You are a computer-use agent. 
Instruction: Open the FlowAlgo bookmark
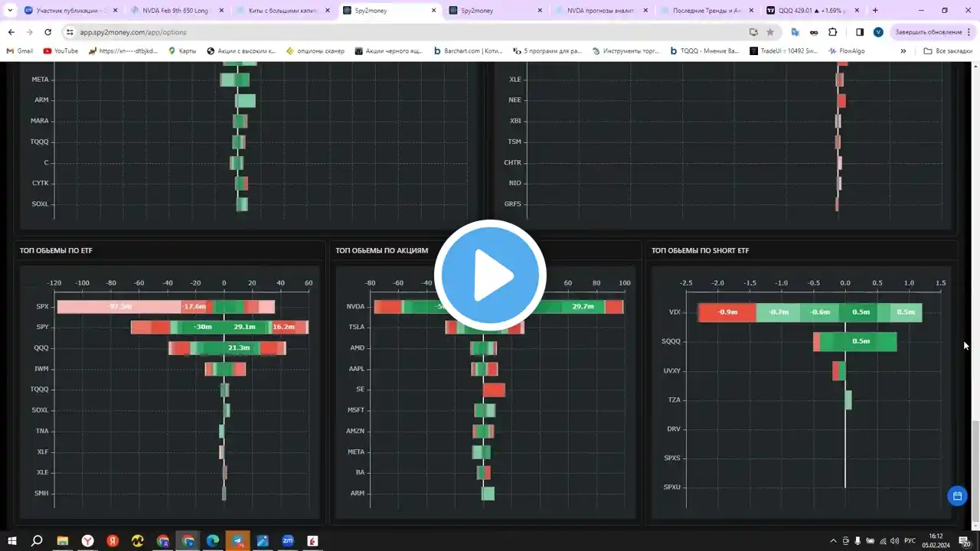pyautogui.click(x=846, y=51)
